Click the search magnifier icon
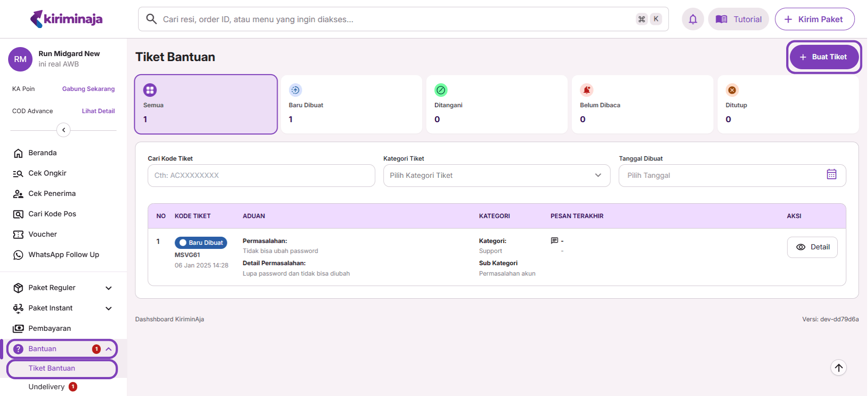Screen dimensions: 868x396 point(151,19)
